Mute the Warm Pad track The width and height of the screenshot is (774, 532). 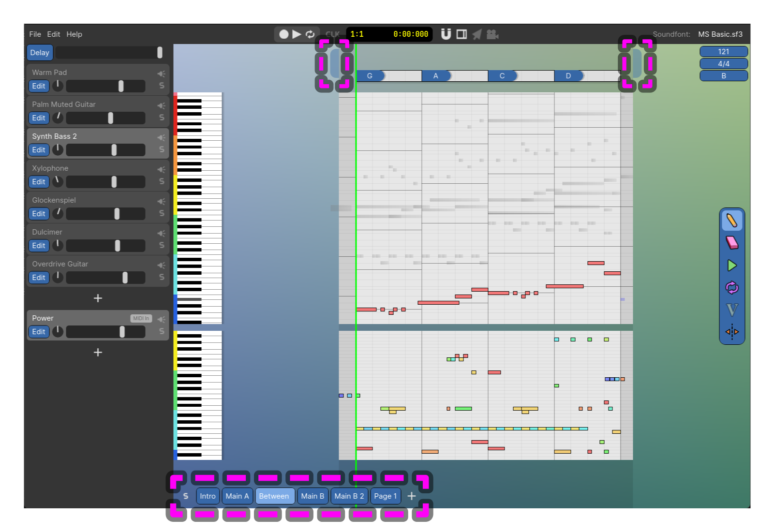tap(161, 74)
